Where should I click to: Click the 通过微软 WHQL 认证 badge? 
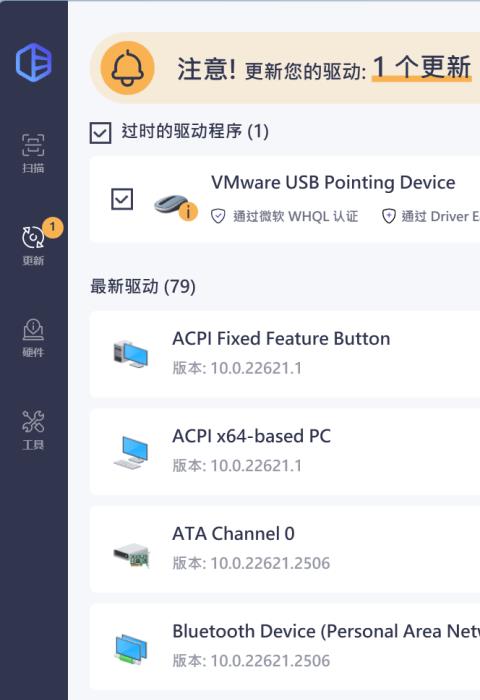coord(284,217)
